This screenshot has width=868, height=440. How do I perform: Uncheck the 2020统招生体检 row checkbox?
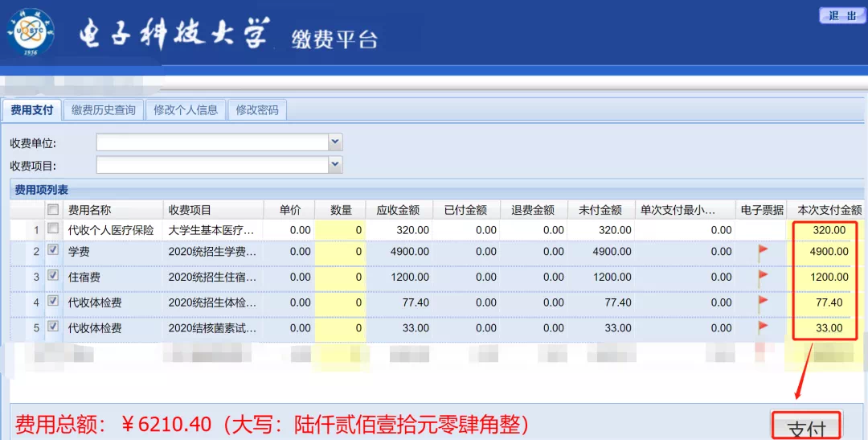53,300
